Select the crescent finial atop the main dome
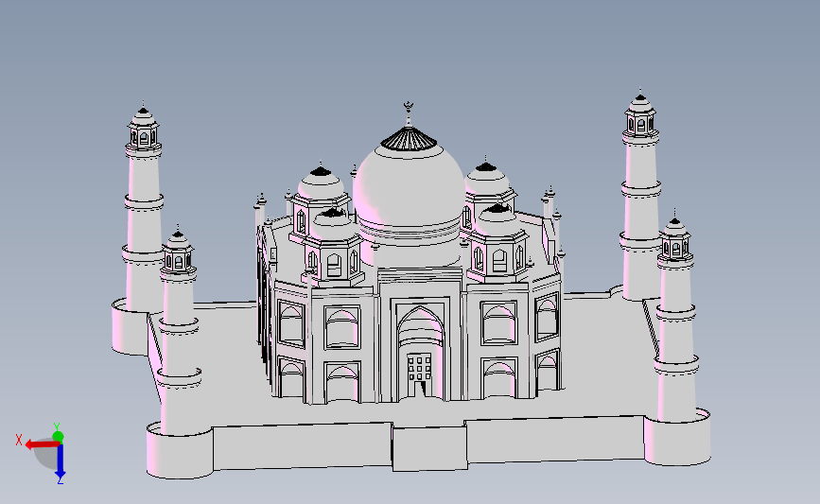The height and width of the screenshot is (504, 820). (x=409, y=108)
